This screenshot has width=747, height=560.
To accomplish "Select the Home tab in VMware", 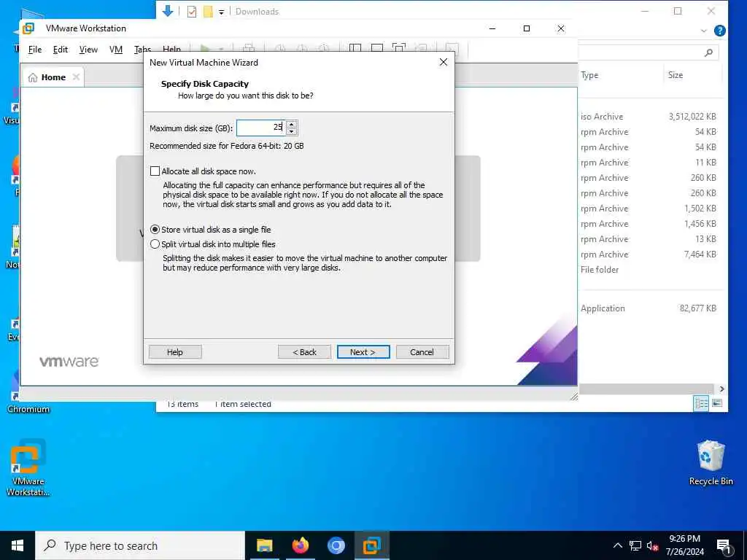I will point(53,77).
